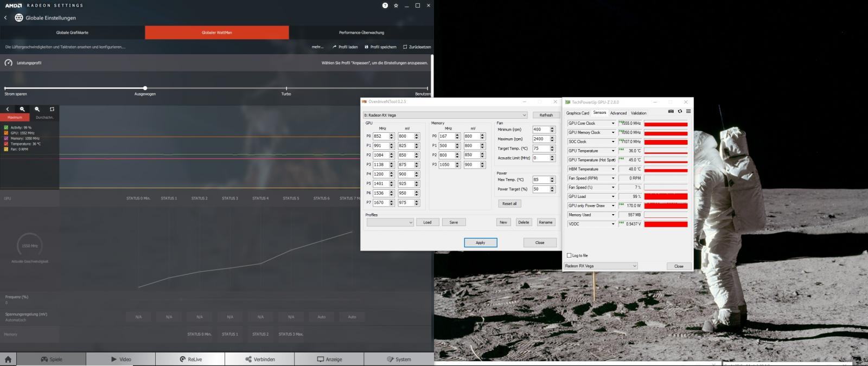Expand the SOC Clock sensor dropdown

[x=613, y=142]
